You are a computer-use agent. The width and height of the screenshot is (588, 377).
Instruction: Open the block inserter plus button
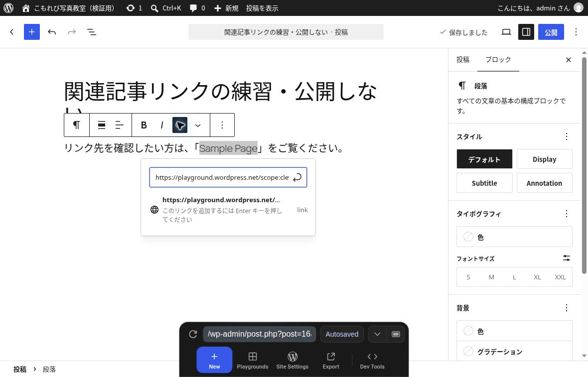click(32, 32)
